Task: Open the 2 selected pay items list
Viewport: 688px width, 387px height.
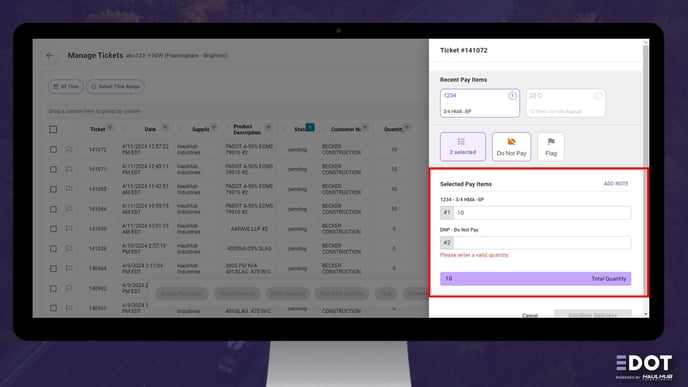Action: pyautogui.click(x=462, y=147)
